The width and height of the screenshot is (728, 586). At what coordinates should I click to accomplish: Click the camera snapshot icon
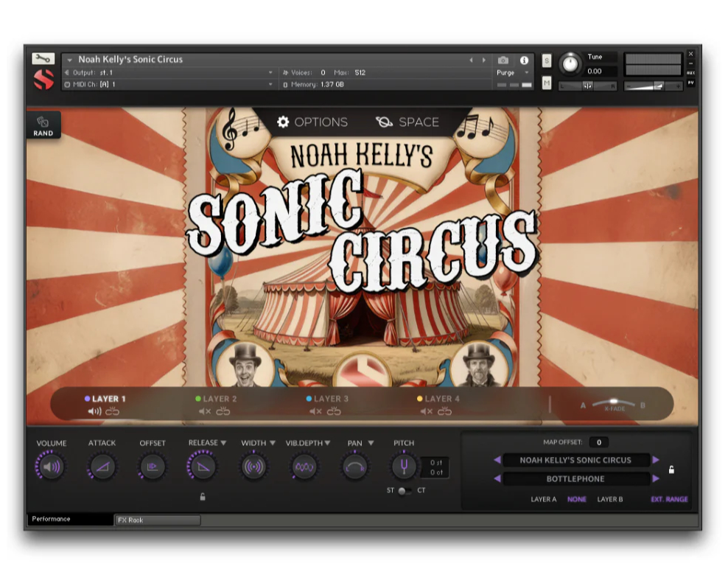503,60
